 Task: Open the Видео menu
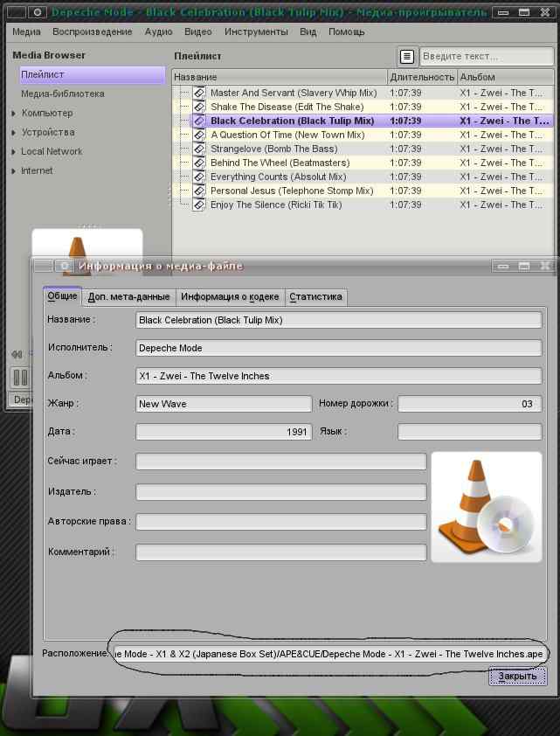[x=198, y=32]
